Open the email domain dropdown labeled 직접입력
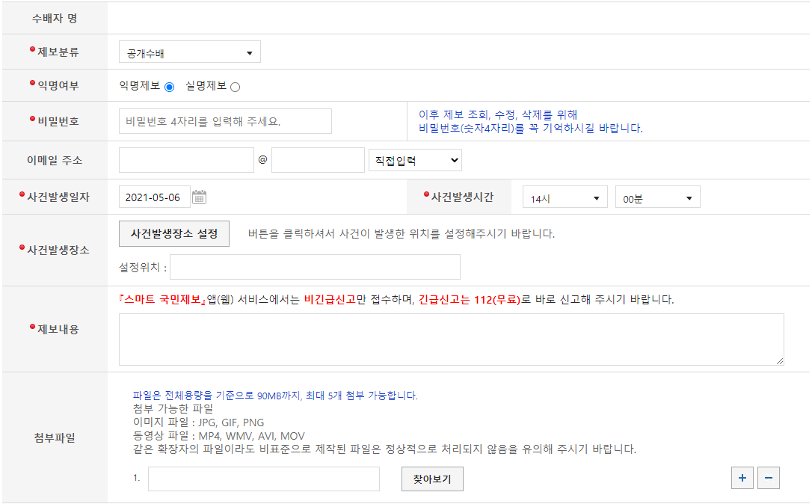 coord(415,159)
